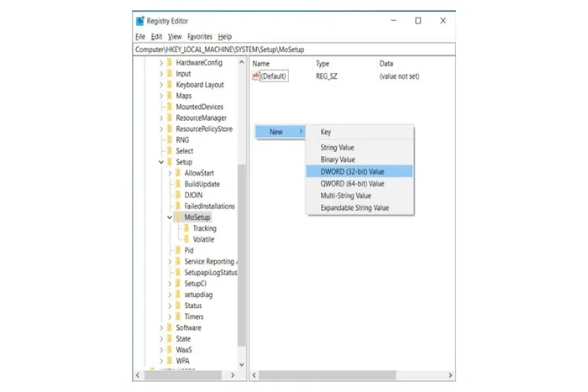Screen dimensions: 588x392
Task: Expand the Maps tree node
Action: [161, 96]
